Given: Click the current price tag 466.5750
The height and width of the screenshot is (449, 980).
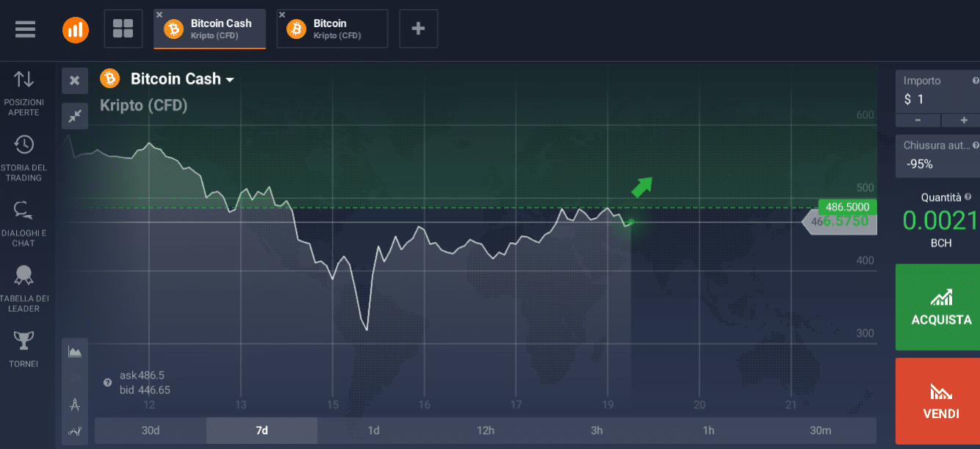Looking at the screenshot, I should click(840, 221).
